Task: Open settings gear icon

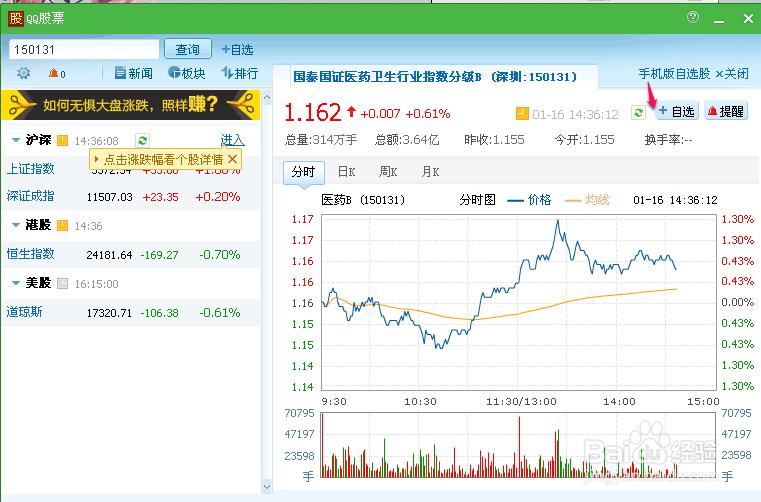Action: point(23,73)
